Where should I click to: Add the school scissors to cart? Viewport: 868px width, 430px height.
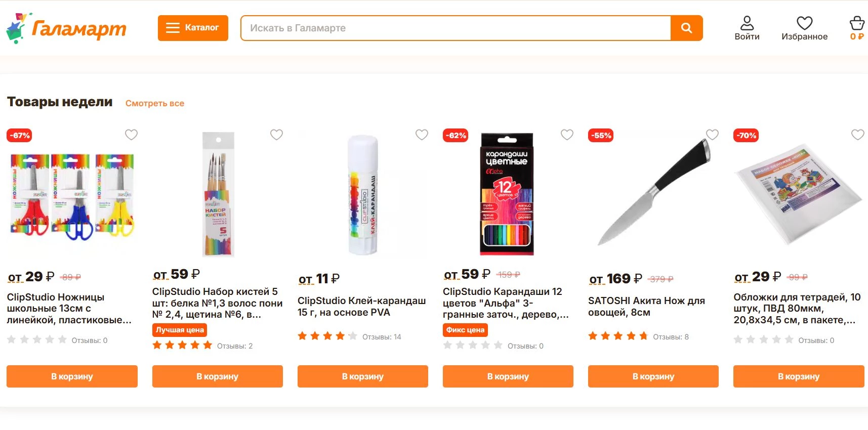click(x=72, y=376)
